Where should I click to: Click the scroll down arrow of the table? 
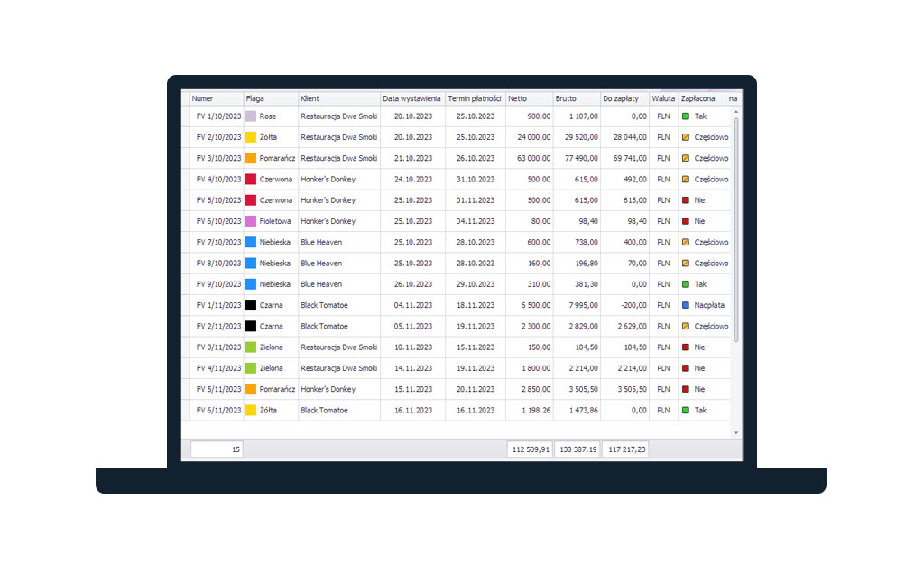tap(735, 433)
